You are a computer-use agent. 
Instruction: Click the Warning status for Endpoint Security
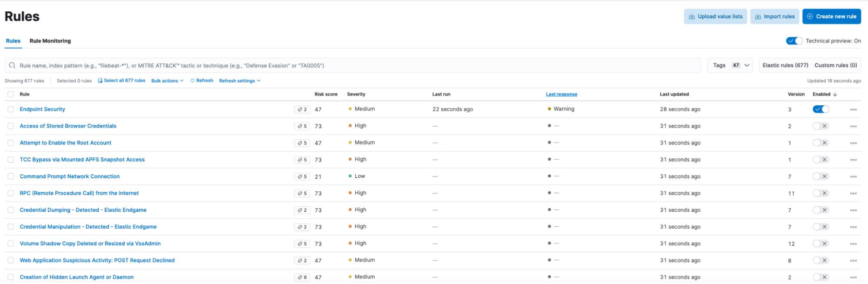[561, 109]
